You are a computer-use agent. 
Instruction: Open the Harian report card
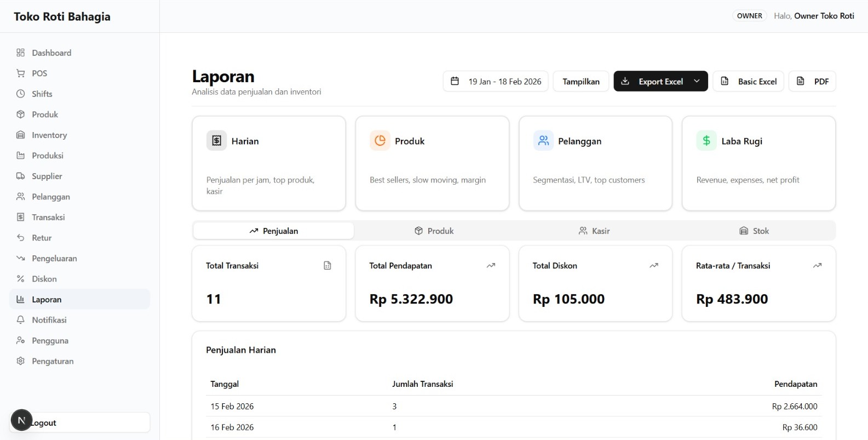tap(268, 163)
